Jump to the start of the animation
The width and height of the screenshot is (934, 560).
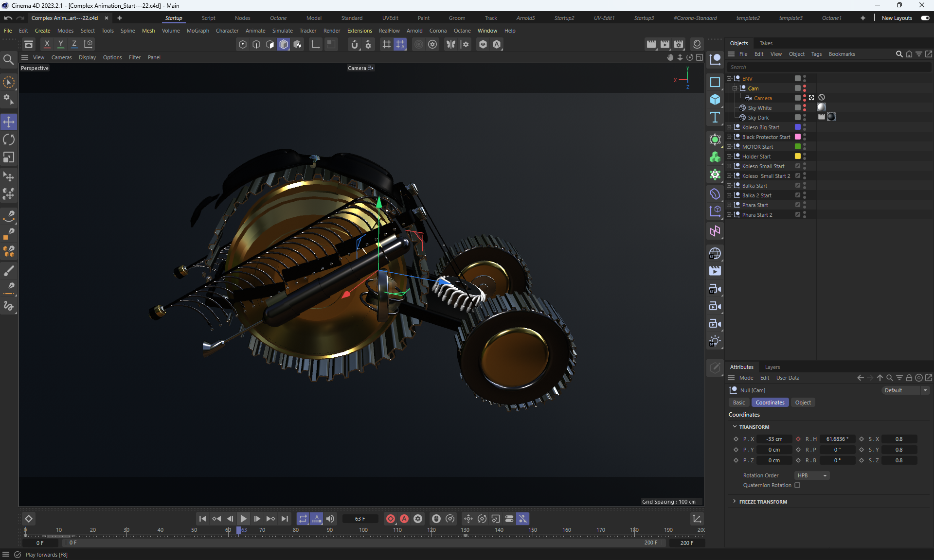tap(202, 519)
